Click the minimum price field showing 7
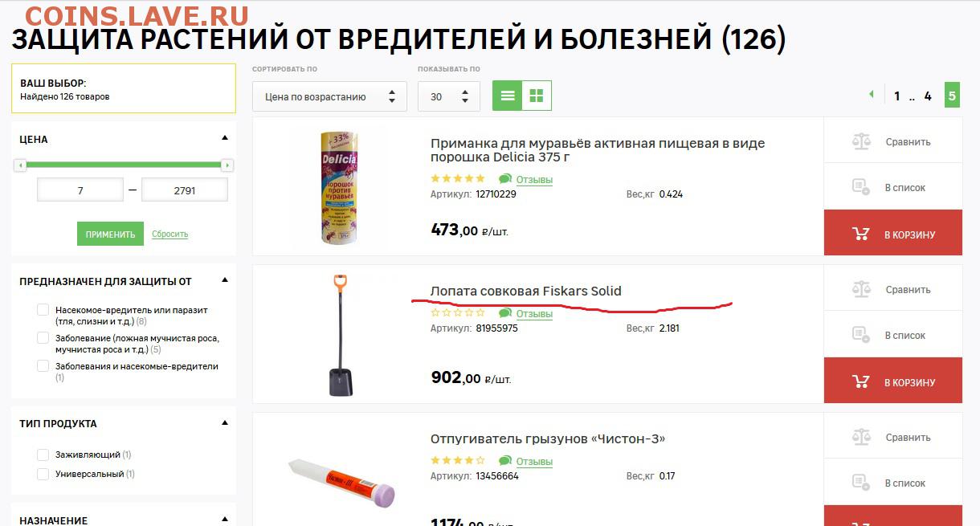 point(80,190)
